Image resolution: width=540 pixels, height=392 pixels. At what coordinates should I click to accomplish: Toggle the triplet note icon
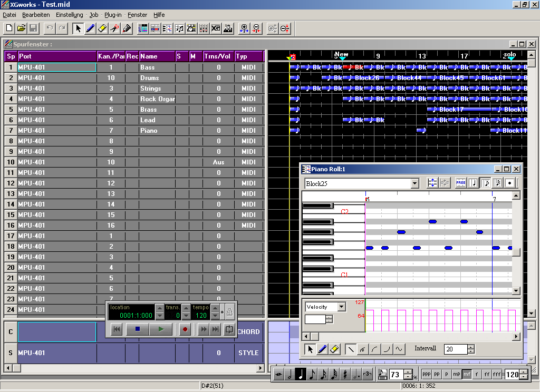click(x=367, y=375)
